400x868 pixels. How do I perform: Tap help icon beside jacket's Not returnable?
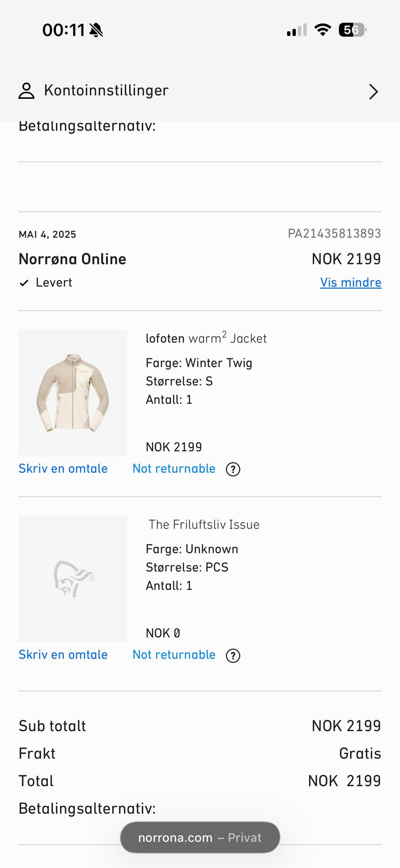(x=233, y=469)
